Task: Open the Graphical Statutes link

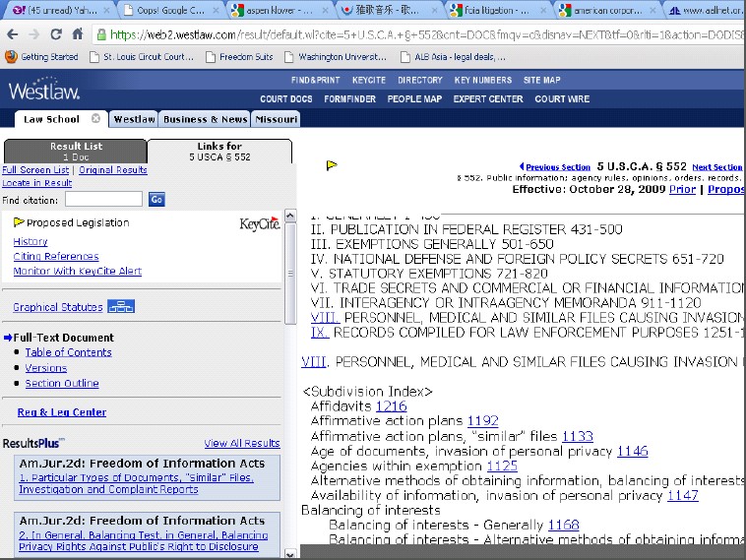Action: [x=57, y=307]
